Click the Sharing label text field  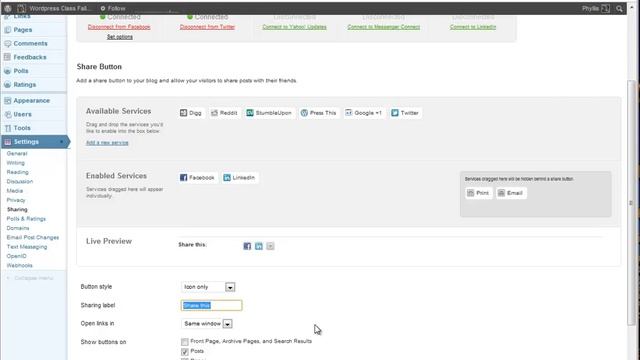tap(211, 305)
